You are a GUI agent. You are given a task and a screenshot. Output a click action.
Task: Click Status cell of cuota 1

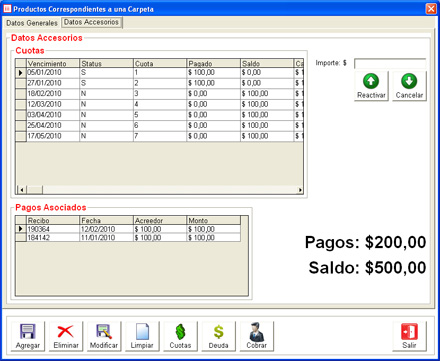click(106, 73)
